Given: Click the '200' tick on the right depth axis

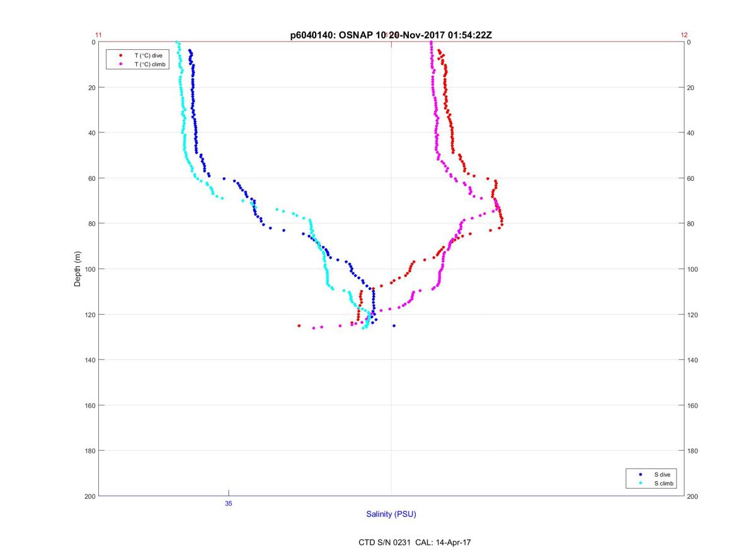Looking at the screenshot, I should tap(693, 496).
